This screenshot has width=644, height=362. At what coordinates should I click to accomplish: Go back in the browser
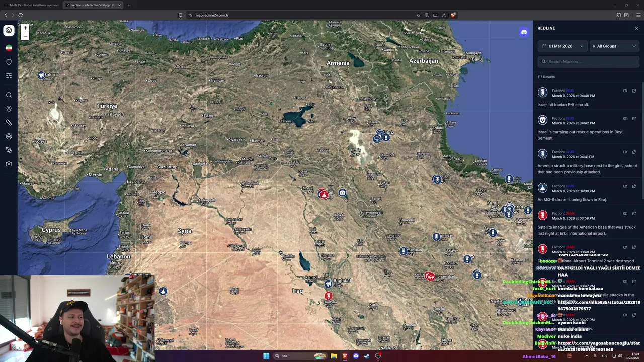click(x=6, y=15)
